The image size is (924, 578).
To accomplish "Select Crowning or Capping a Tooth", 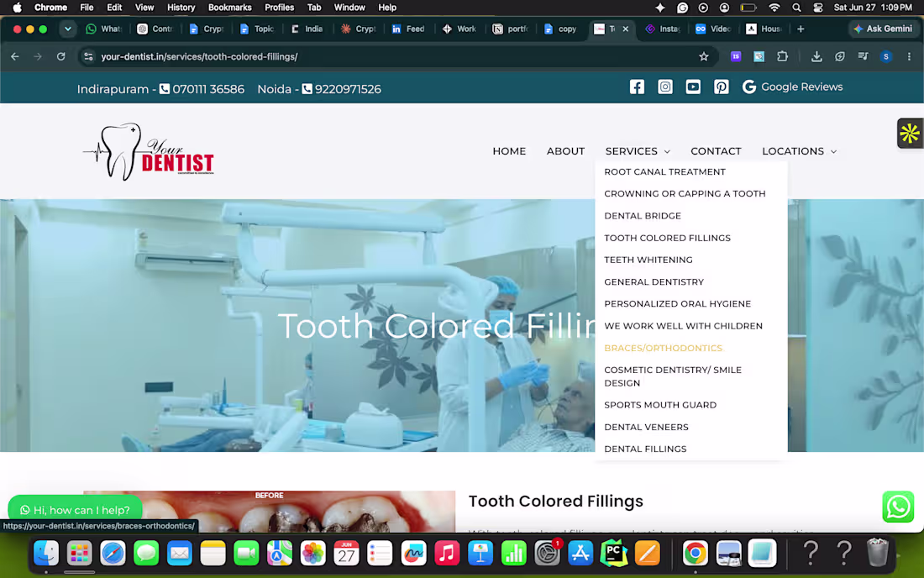I will coord(685,194).
